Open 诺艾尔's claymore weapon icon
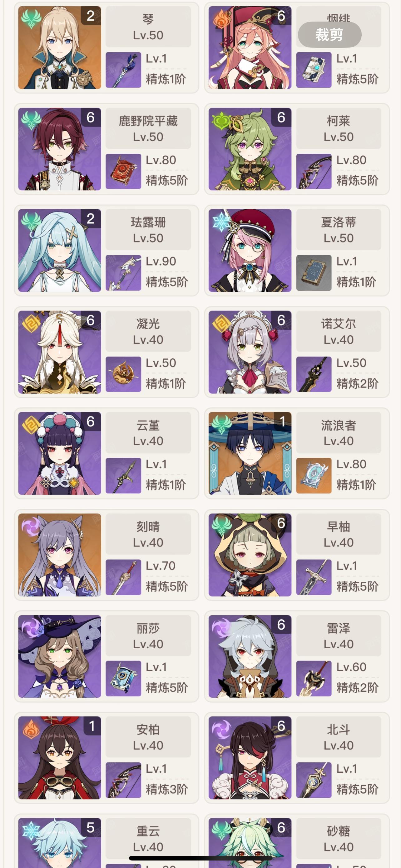Screen dimensions: 401x868 (x=314, y=374)
